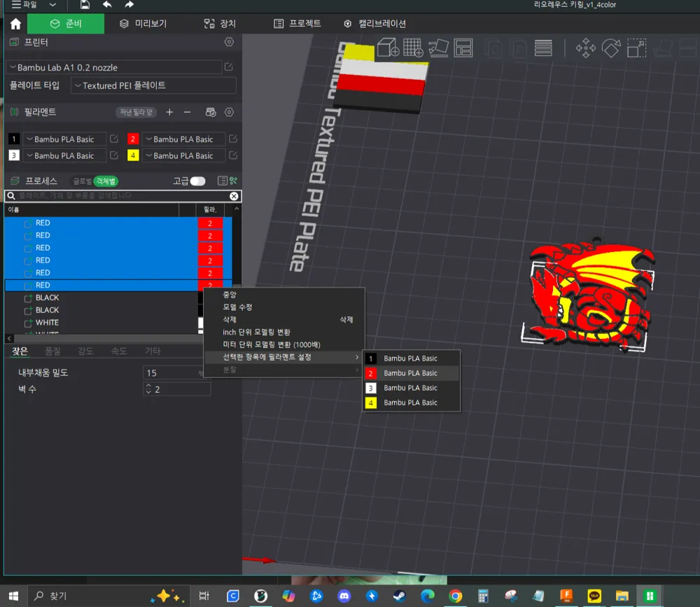Click the object search input field
Image resolution: width=700 pixels, height=607 pixels.
coord(122,196)
